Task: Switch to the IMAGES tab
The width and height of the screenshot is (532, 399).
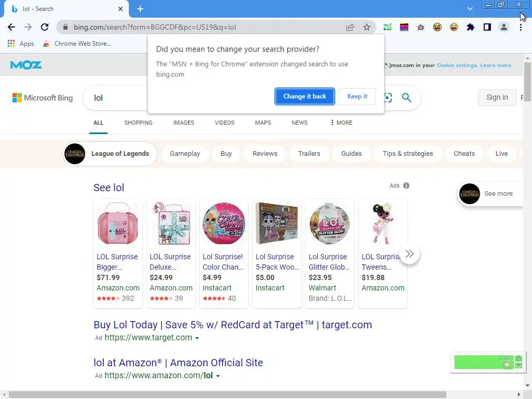Action: click(x=183, y=123)
